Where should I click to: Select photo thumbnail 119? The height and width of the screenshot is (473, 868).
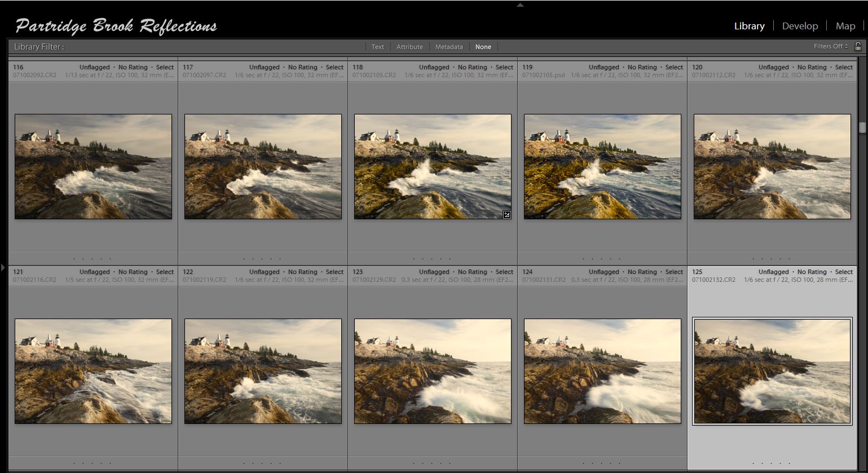pyautogui.click(x=602, y=167)
